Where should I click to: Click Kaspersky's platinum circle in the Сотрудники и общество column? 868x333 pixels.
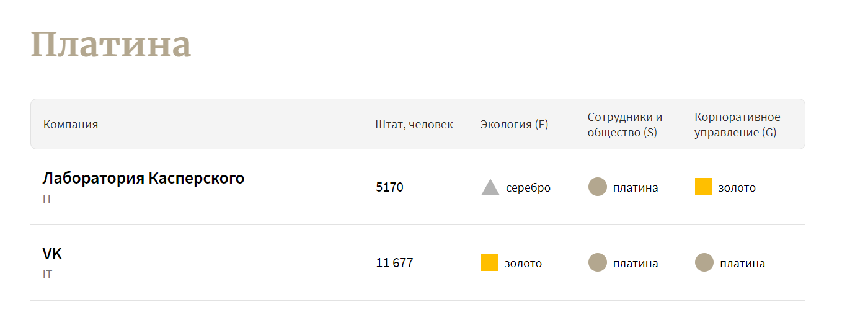pyautogui.click(x=597, y=187)
